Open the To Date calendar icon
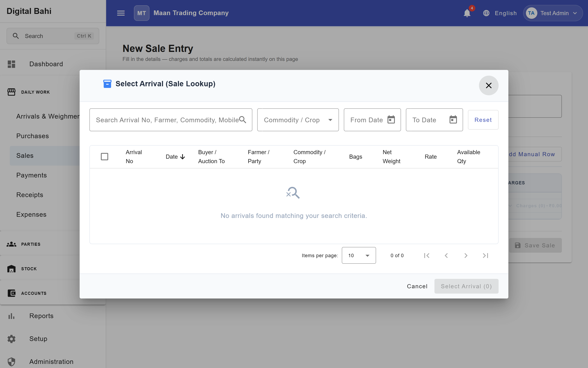Image resolution: width=588 pixels, height=368 pixels. pyautogui.click(x=453, y=120)
